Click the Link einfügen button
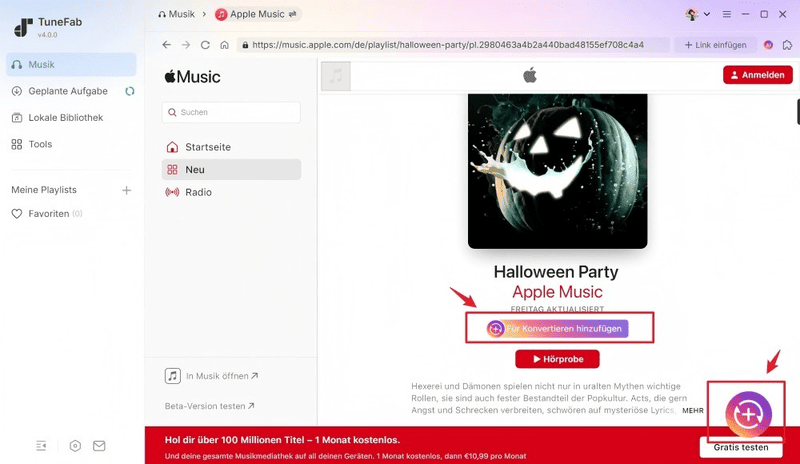This screenshot has height=464, width=800. pyautogui.click(x=715, y=45)
